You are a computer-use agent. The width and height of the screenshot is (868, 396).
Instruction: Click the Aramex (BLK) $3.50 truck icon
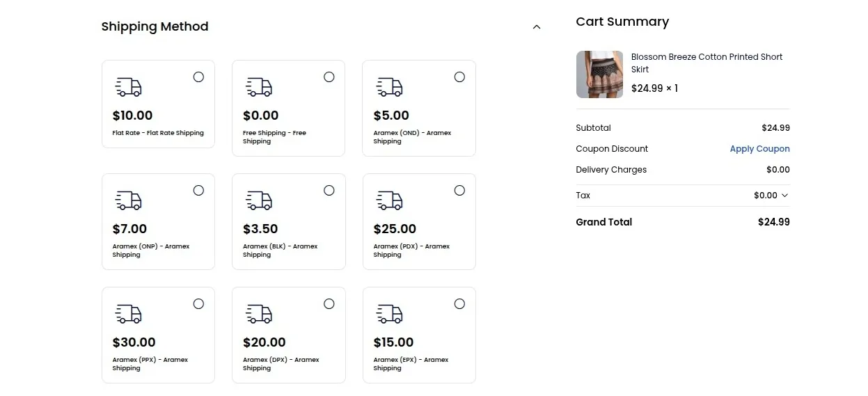(x=259, y=200)
